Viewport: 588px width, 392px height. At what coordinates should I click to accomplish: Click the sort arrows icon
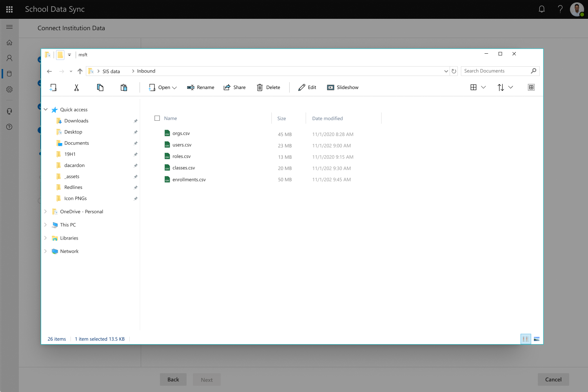pyautogui.click(x=501, y=87)
